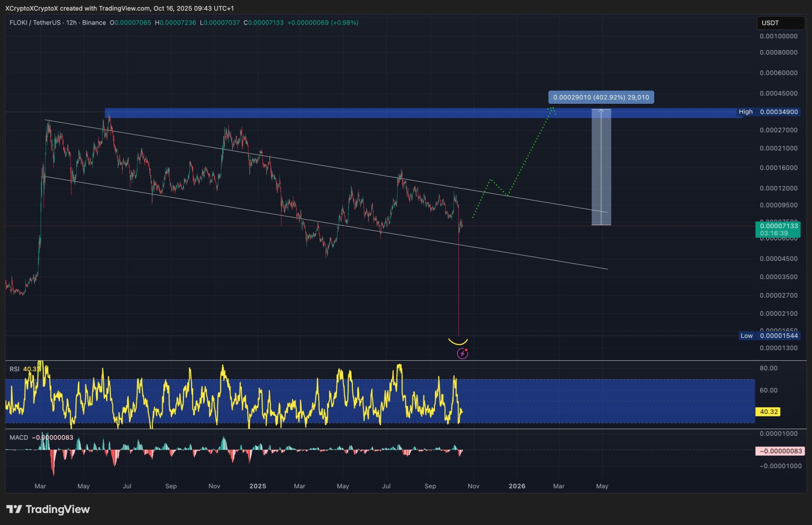Select the 2026 label on time axis
The image size is (812, 525).
click(x=517, y=486)
